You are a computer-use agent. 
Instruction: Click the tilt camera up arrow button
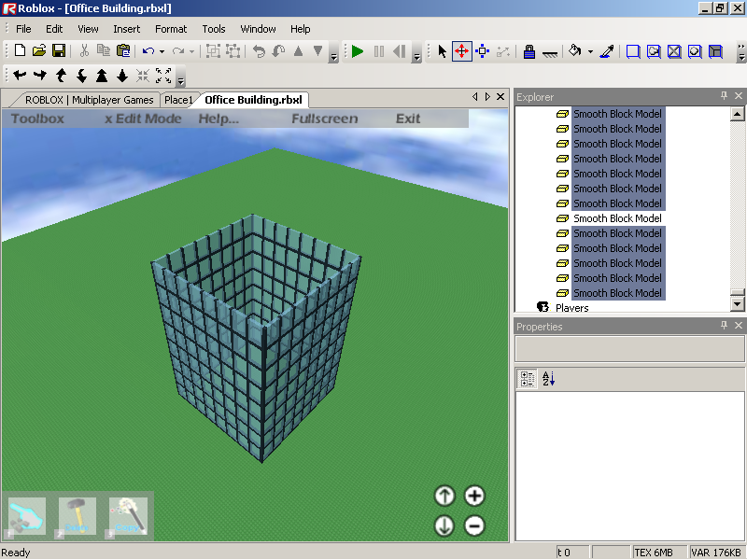(x=444, y=496)
